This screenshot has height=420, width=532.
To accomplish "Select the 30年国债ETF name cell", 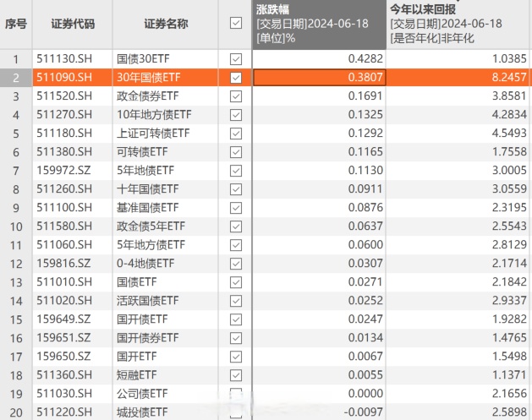I will (x=166, y=78).
